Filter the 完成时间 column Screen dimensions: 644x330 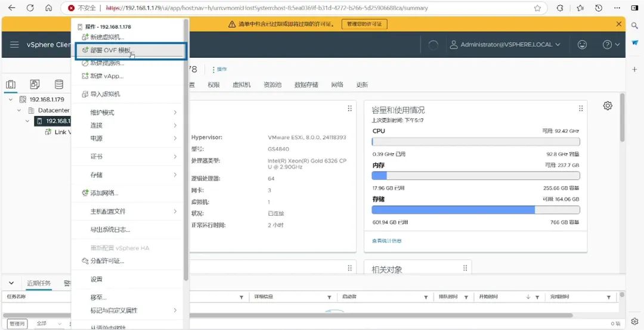tap(608, 297)
